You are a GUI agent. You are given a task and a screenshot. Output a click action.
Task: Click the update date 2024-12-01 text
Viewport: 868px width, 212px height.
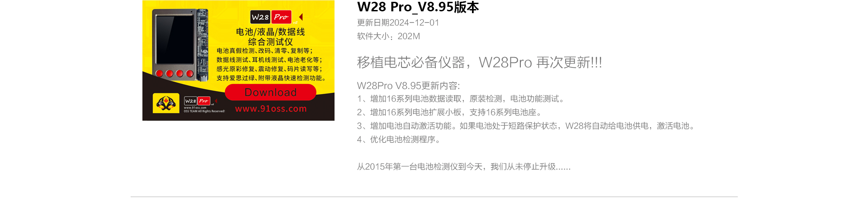(x=398, y=23)
